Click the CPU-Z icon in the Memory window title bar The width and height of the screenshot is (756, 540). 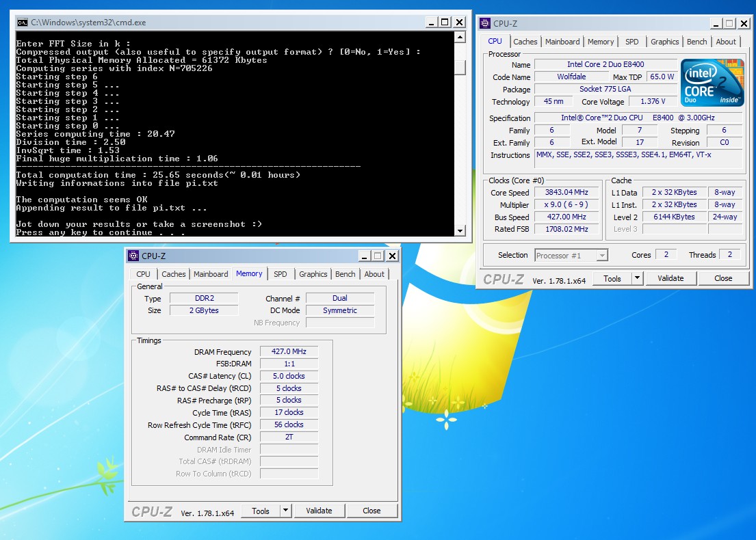point(133,256)
